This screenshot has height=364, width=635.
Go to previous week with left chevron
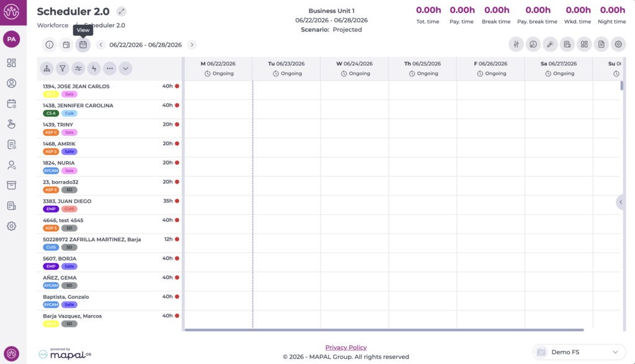click(101, 45)
